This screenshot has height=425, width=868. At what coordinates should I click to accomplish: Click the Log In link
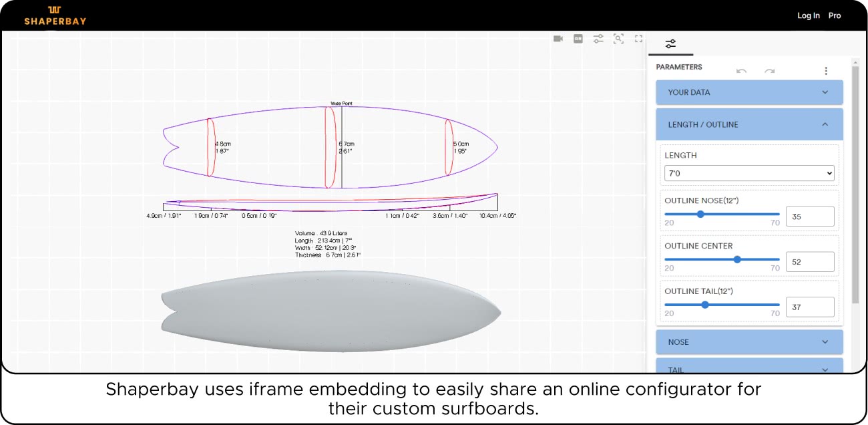[808, 15]
